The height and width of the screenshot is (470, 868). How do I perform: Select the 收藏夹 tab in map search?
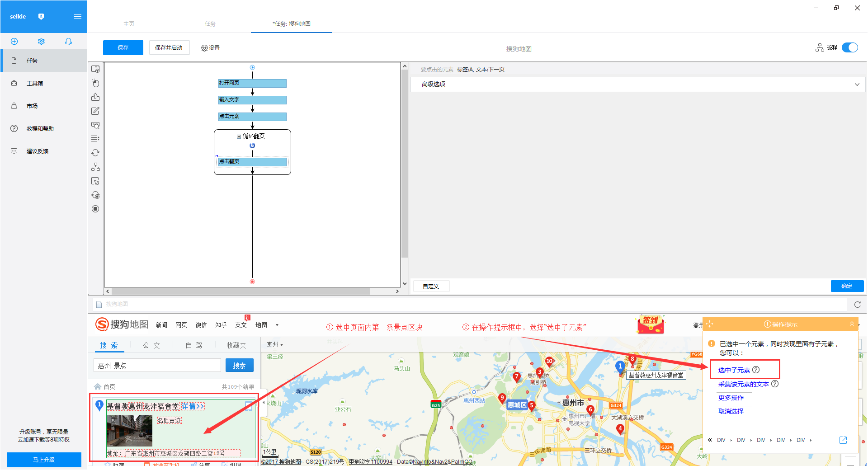(x=236, y=345)
